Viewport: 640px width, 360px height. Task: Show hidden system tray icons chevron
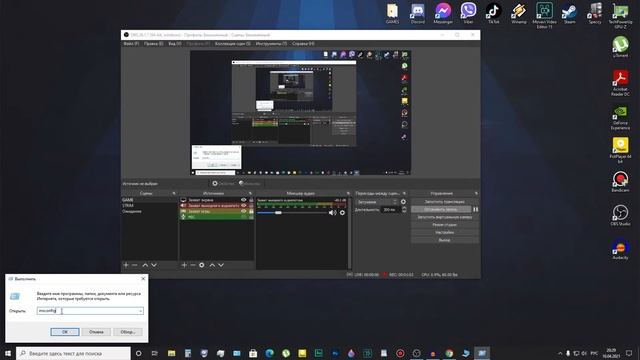coord(560,353)
